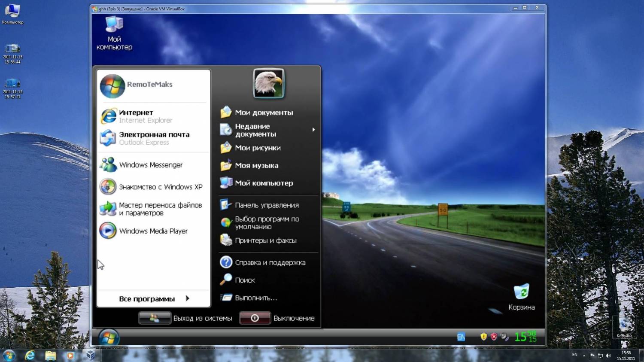Click the green clock in VM taskbar
This screenshot has height=362, width=644.
tap(526, 337)
